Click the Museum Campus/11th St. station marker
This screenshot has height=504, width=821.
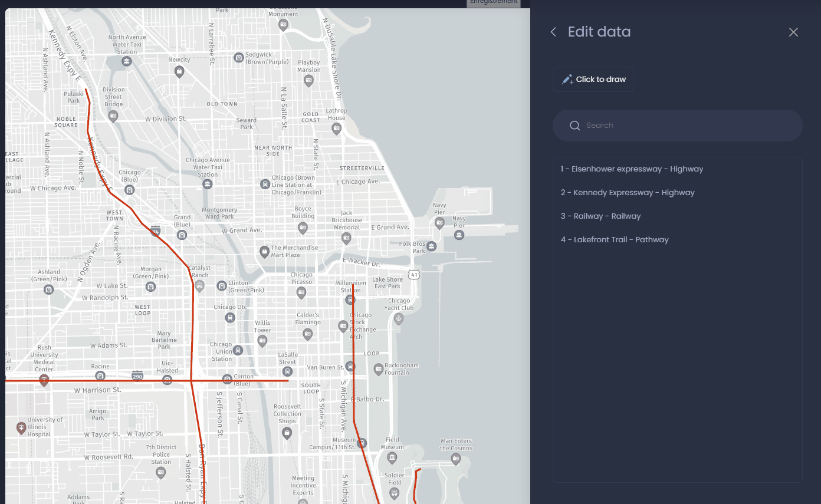[x=362, y=443]
